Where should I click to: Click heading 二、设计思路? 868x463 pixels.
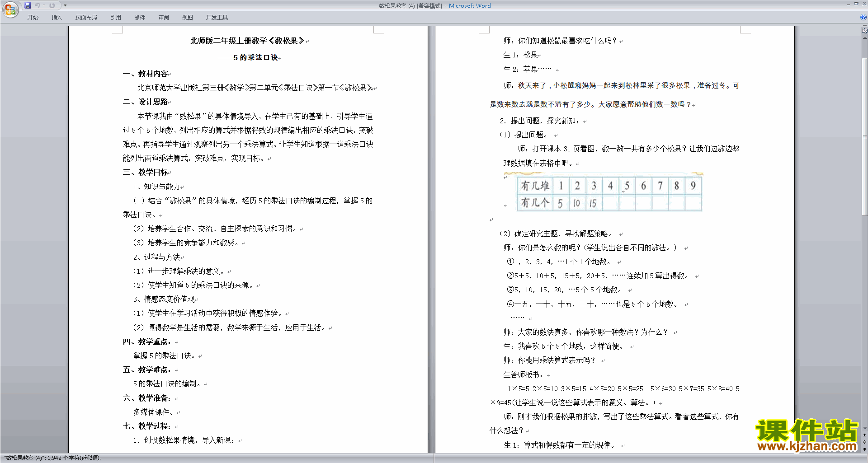point(146,102)
